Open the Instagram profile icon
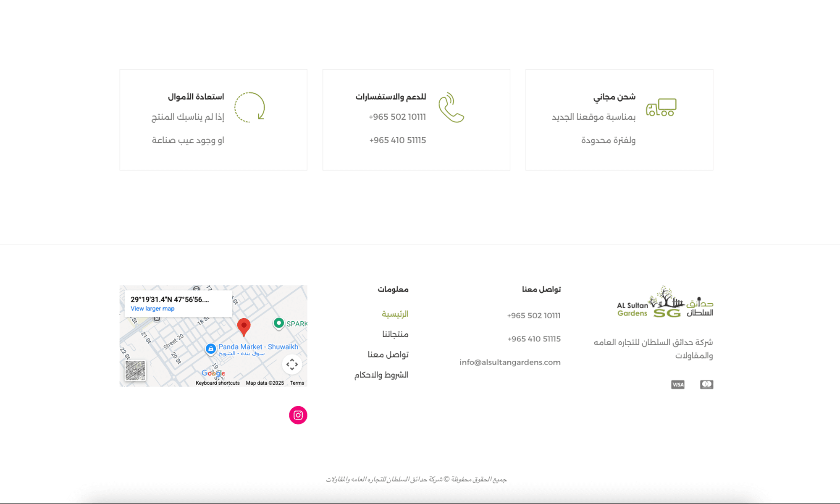The height and width of the screenshot is (504, 840). click(x=298, y=415)
